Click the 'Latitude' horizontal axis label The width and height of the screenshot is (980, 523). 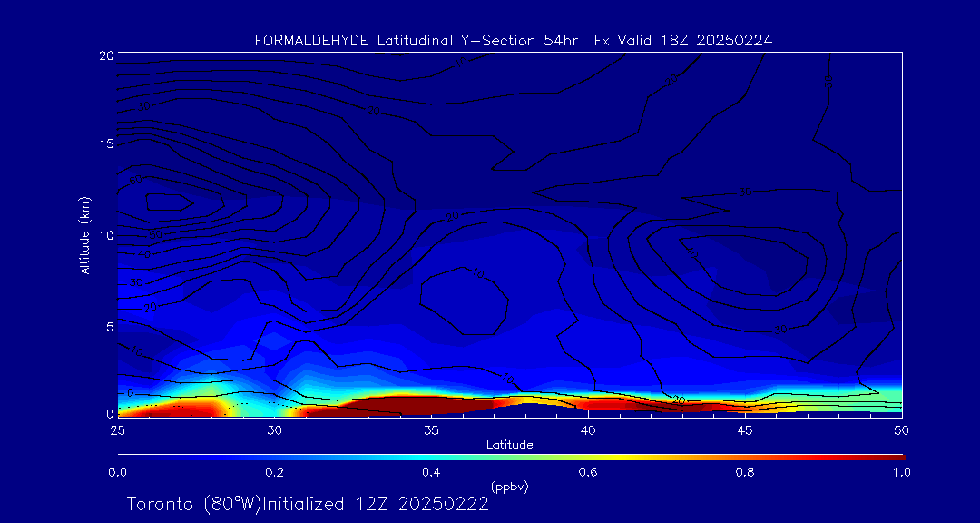click(509, 445)
